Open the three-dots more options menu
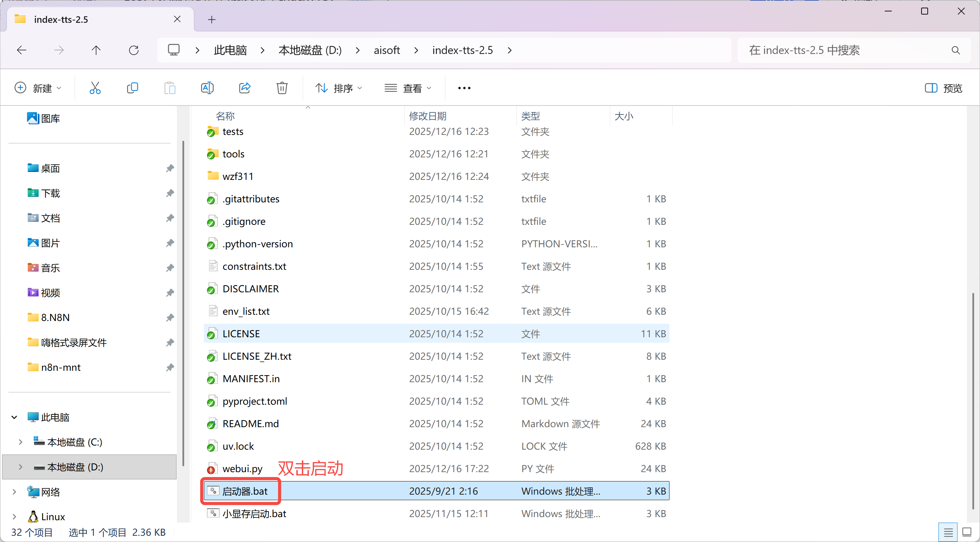980x542 pixels. pos(464,88)
